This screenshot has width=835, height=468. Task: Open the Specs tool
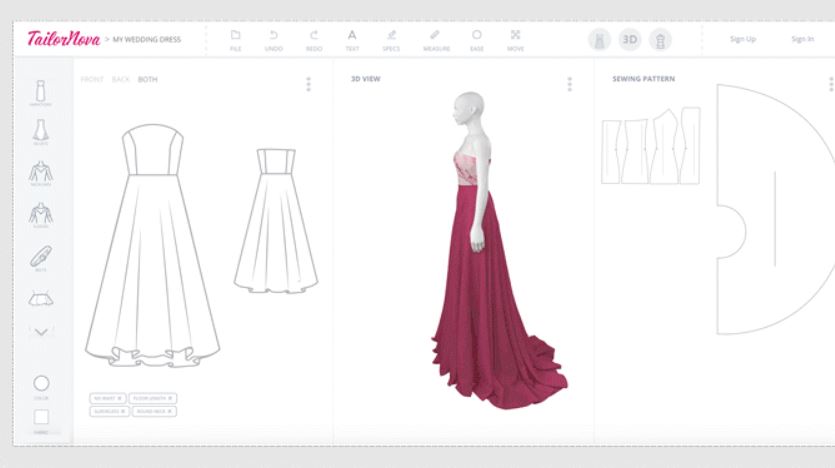click(x=391, y=40)
